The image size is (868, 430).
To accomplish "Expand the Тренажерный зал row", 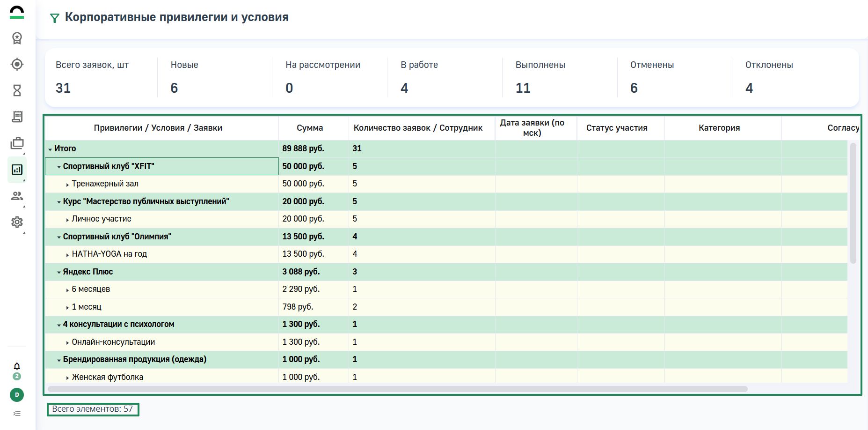I will pos(67,185).
